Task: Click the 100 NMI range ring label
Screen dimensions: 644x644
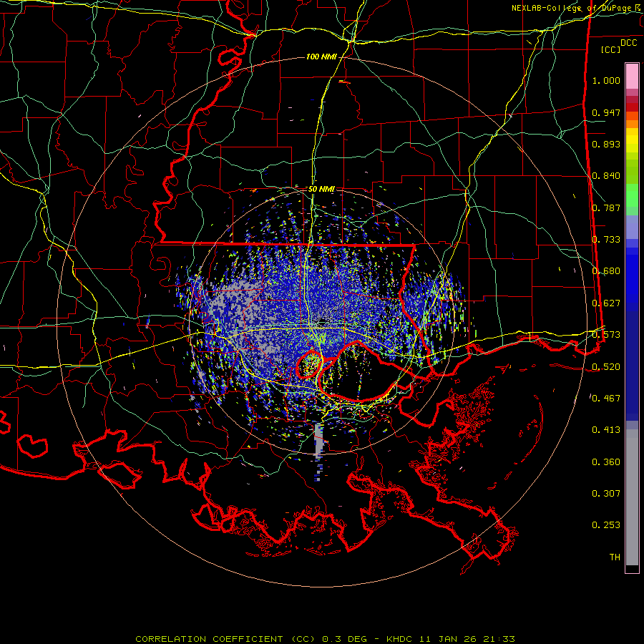Action: tap(321, 57)
